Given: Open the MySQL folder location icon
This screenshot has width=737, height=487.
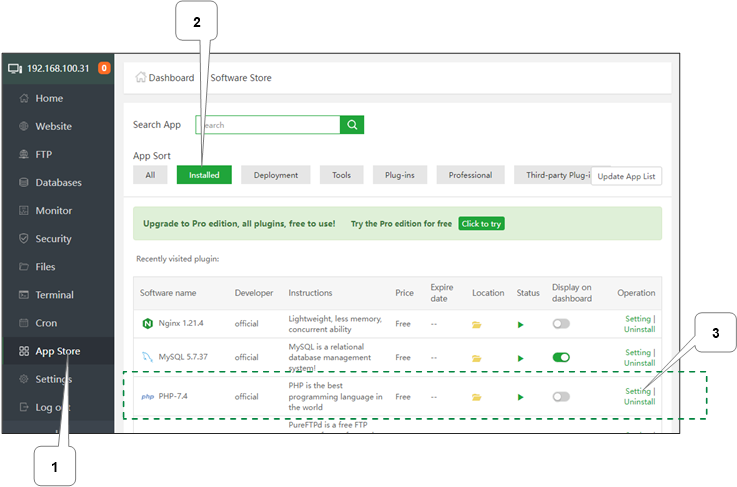Looking at the screenshot, I should (x=477, y=358).
